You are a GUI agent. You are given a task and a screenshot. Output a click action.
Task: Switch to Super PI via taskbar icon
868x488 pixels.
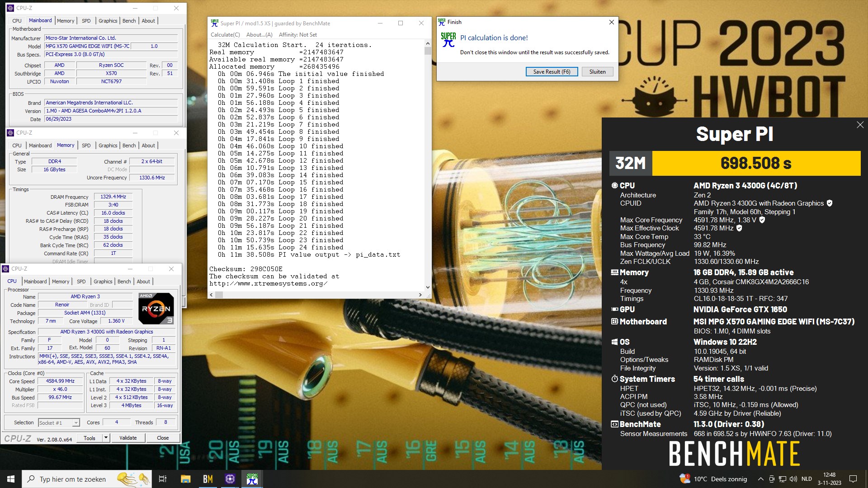(252, 479)
